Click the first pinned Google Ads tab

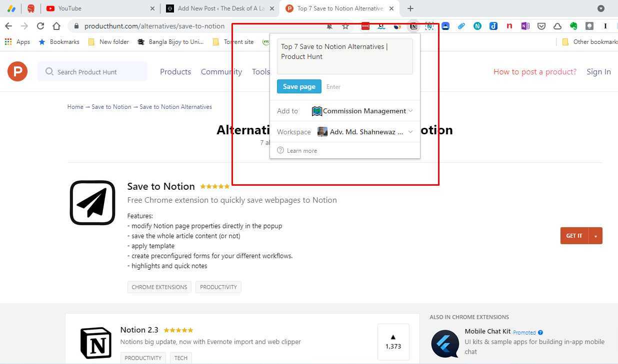[11, 8]
